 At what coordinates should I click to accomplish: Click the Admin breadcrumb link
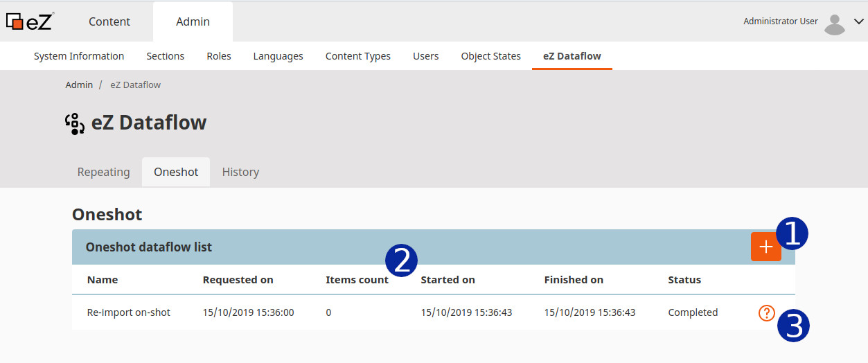pos(79,85)
